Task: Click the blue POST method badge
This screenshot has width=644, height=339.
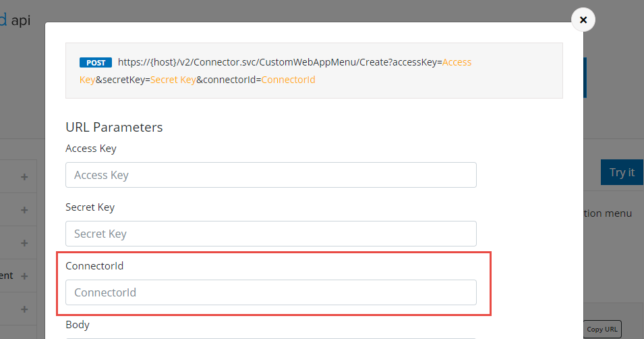Action: pos(96,63)
